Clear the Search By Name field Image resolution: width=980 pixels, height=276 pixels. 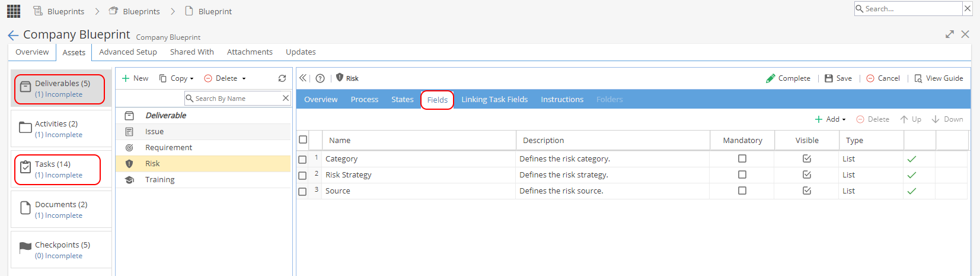click(286, 98)
